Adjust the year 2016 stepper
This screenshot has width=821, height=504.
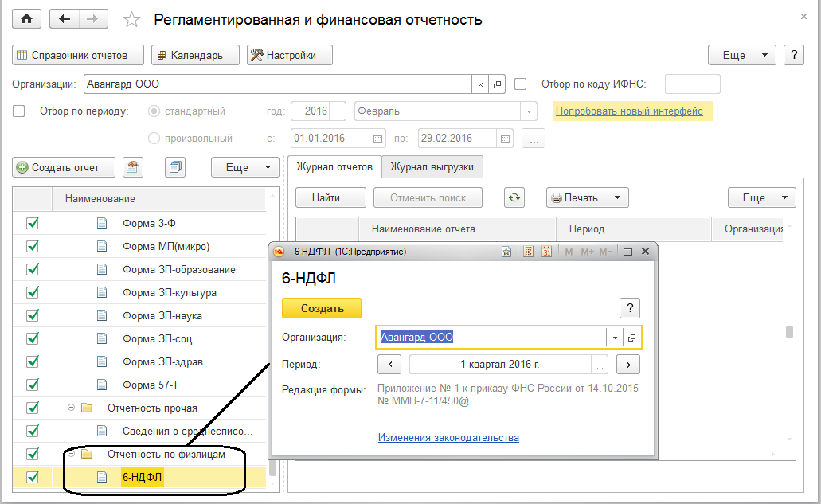click(338, 111)
